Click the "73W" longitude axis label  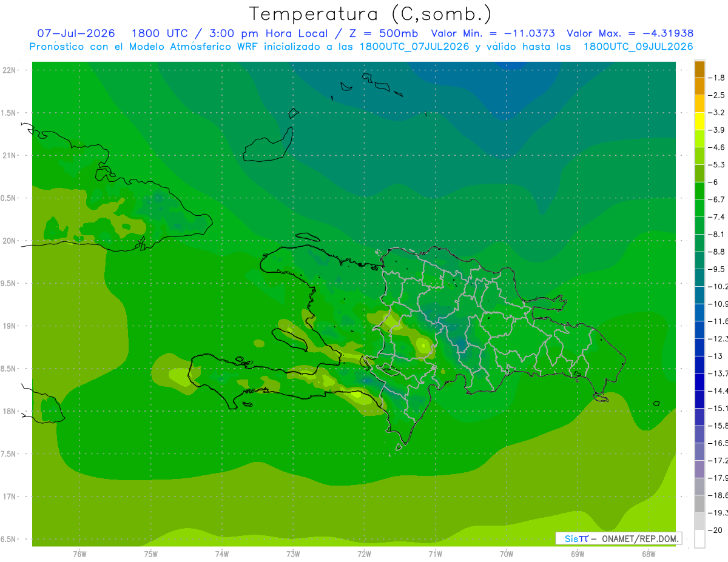(x=293, y=554)
